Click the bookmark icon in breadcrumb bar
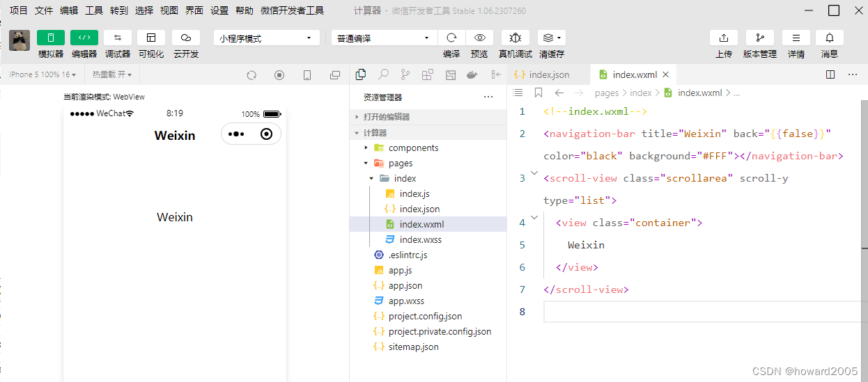 coord(538,93)
